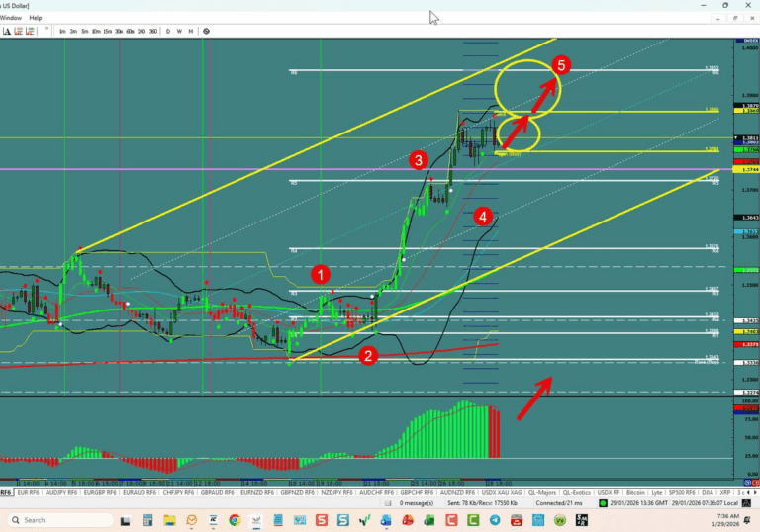
Task: Click the '0 message(s)' status text
Action: (x=417, y=503)
